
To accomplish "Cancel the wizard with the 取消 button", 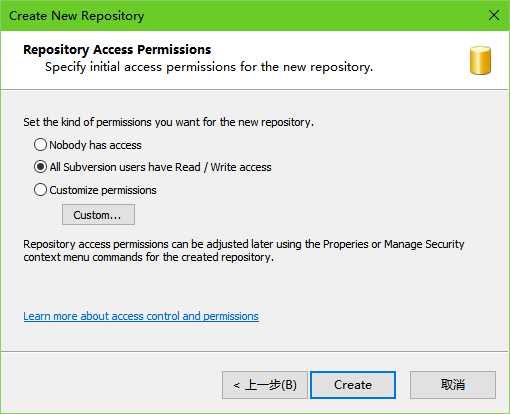I will (x=453, y=385).
